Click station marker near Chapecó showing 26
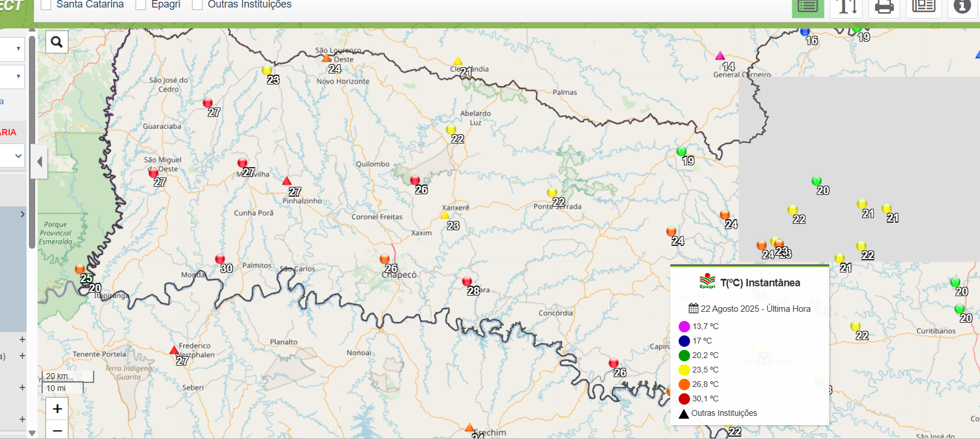The image size is (980, 439). pyautogui.click(x=385, y=259)
